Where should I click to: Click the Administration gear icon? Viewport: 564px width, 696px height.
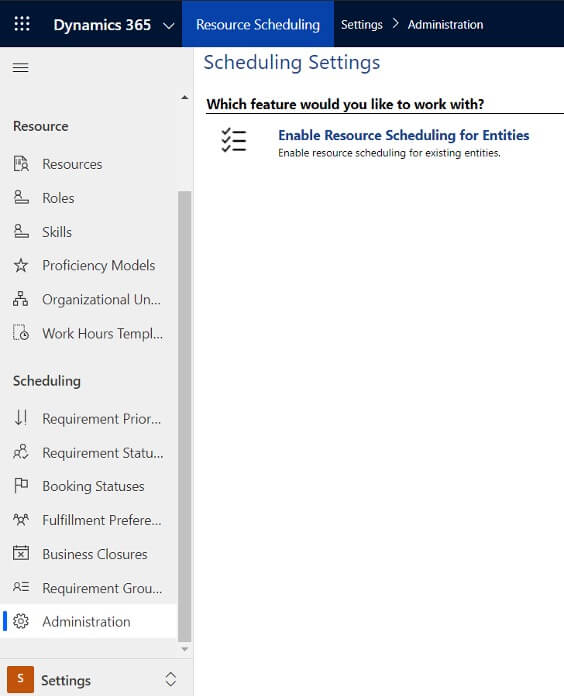click(x=21, y=621)
